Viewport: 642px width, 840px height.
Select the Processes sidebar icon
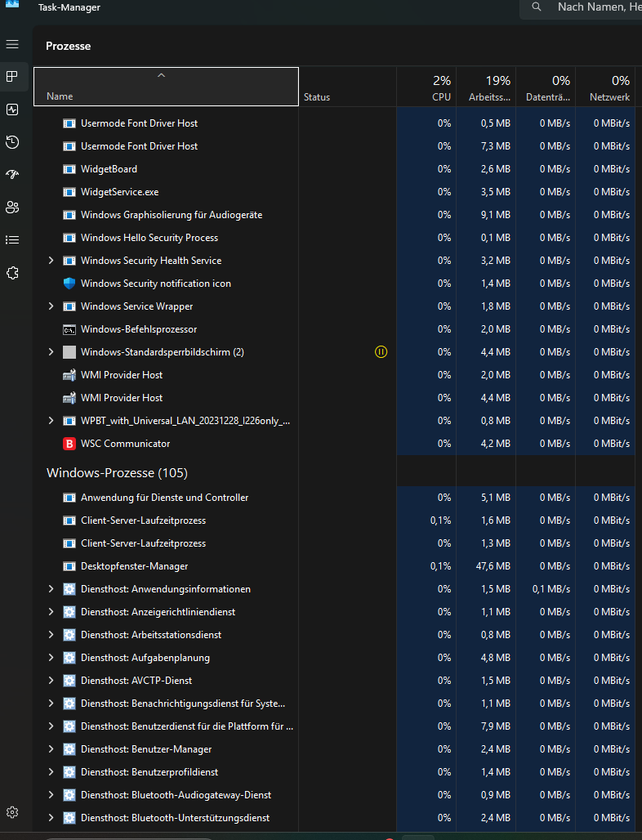coord(12,77)
